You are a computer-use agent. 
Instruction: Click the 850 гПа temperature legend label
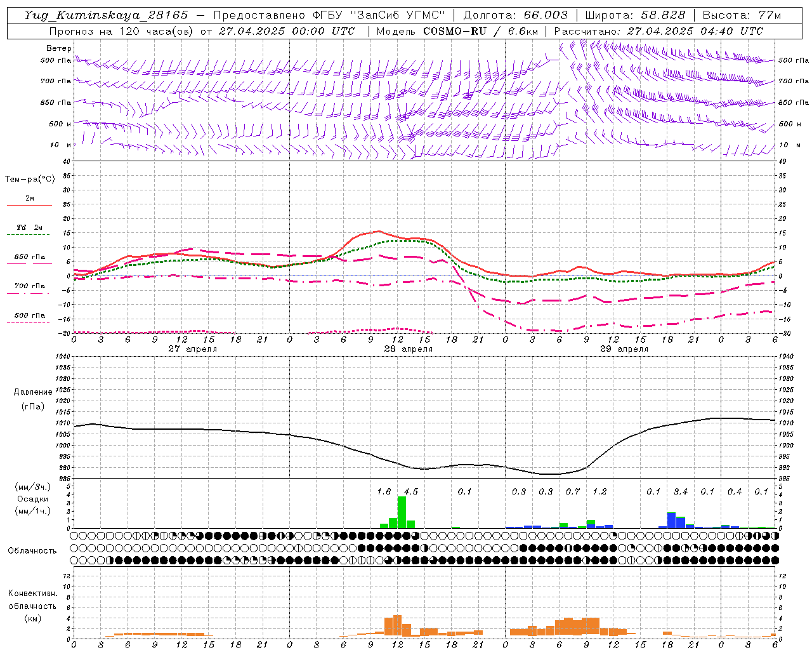(30, 257)
